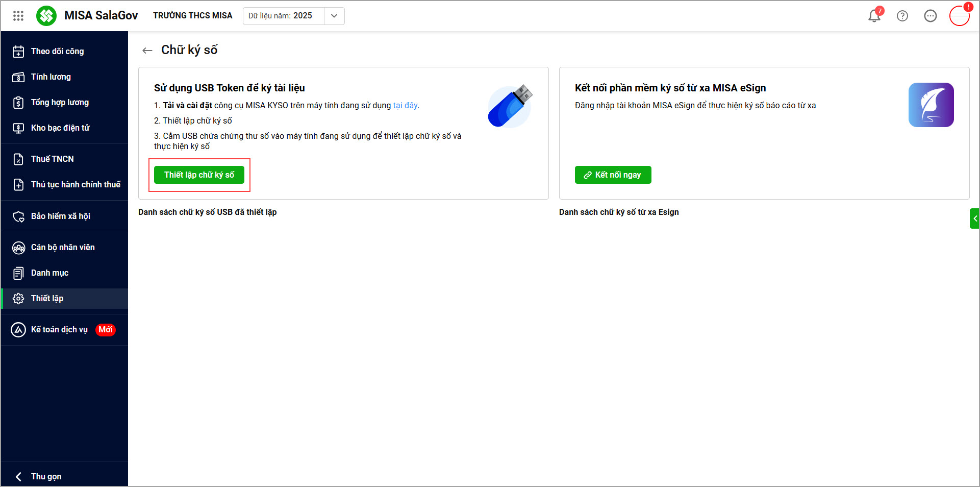This screenshot has height=487, width=980.
Task: Open the user profile avatar
Action: point(959,16)
